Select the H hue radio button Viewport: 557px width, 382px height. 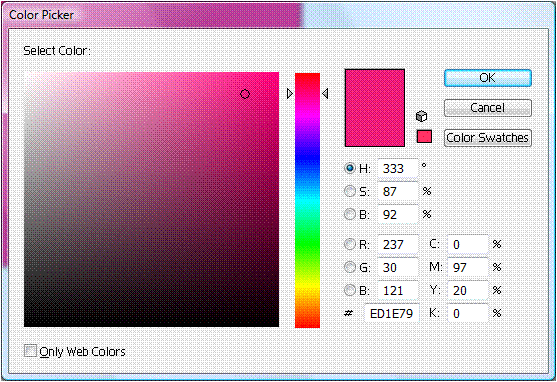[x=350, y=168]
